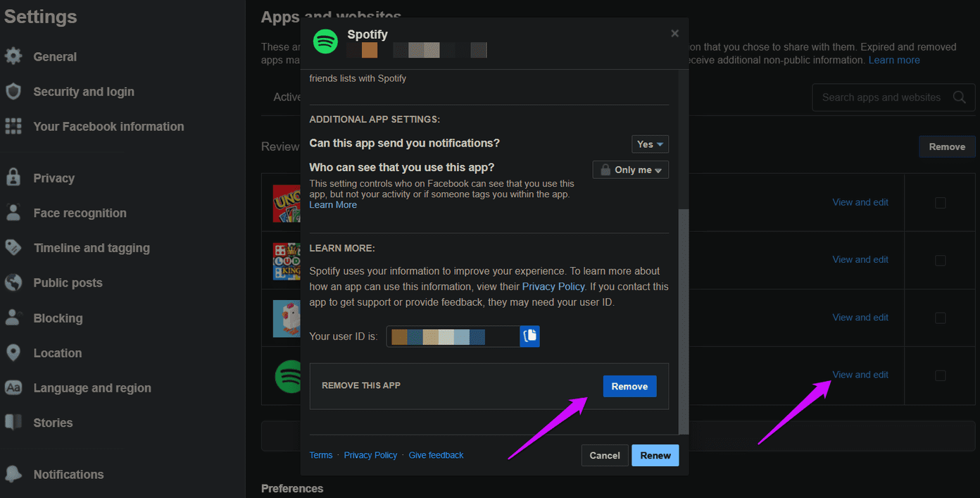Open Security and login shield icon

click(x=13, y=92)
